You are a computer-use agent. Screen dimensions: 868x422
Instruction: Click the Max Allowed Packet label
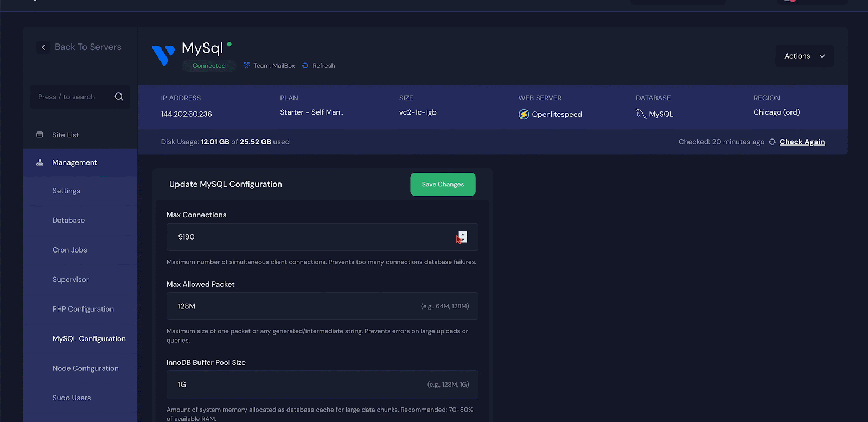click(x=201, y=284)
